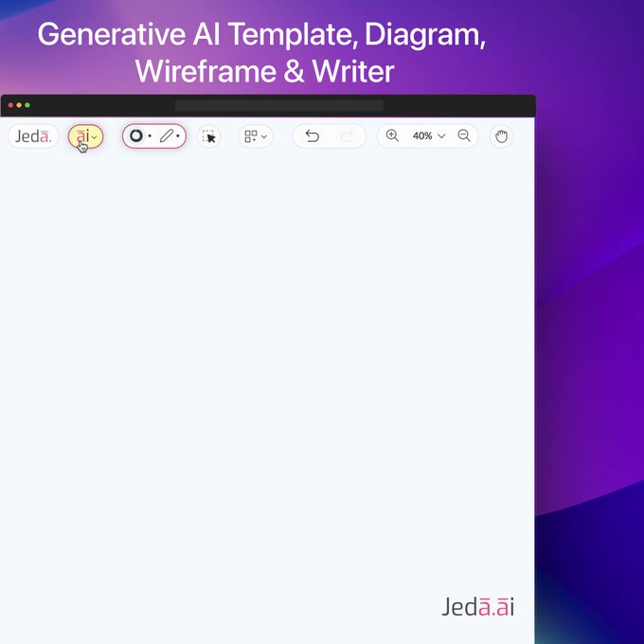Image resolution: width=644 pixels, height=644 pixels.
Task: Open the 40% zoom level dropdown
Action: coord(429,136)
